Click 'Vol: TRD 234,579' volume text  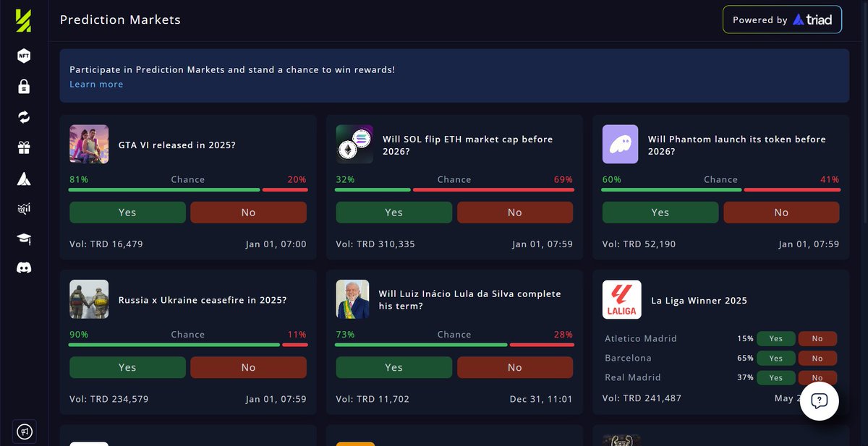[x=109, y=399]
